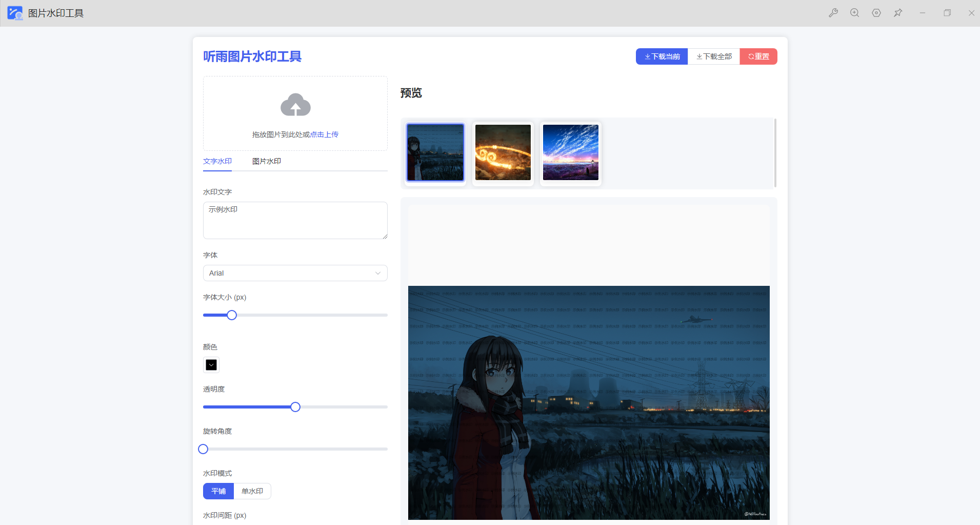Viewport: 980px width, 525px height.
Task: Click the cloud upload icon
Action: click(295, 105)
